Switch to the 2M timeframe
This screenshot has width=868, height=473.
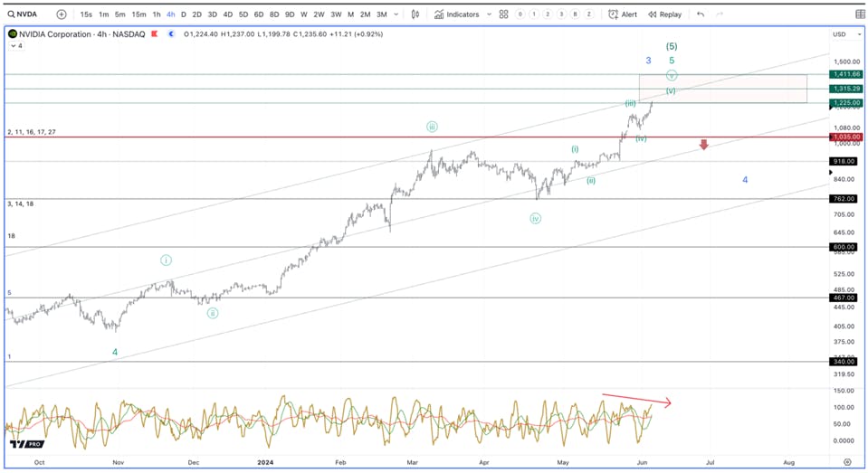point(366,14)
